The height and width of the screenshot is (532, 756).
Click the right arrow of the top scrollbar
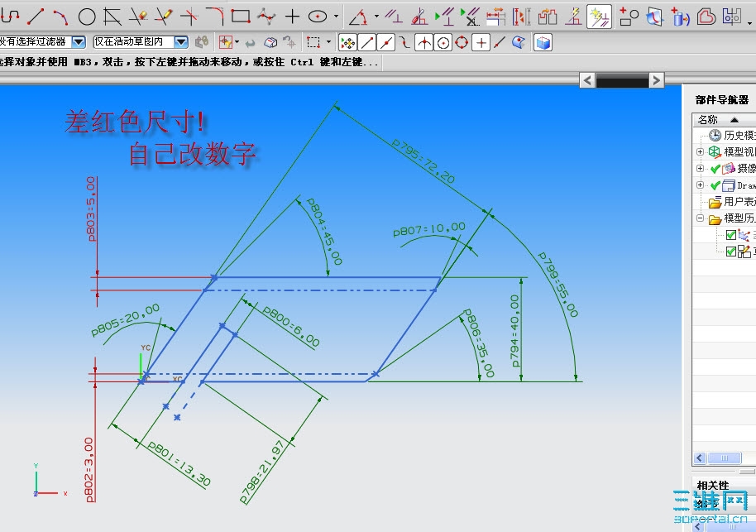pos(656,80)
